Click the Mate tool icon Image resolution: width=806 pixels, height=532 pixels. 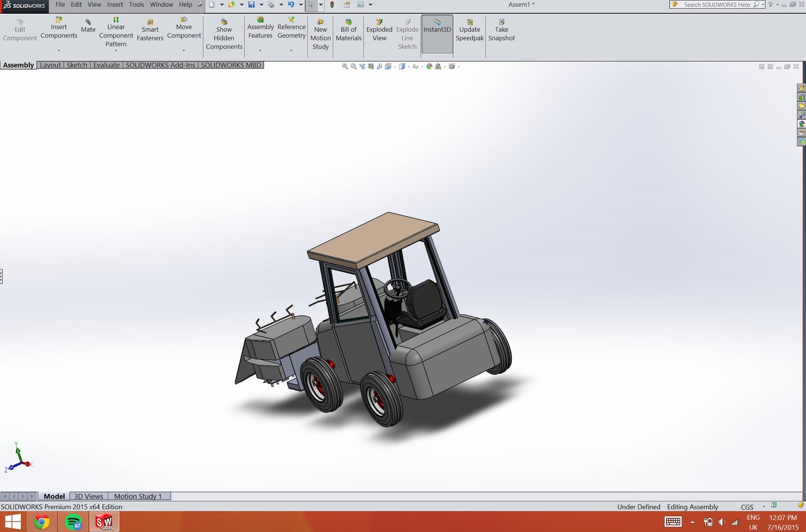pyautogui.click(x=88, y=22)
